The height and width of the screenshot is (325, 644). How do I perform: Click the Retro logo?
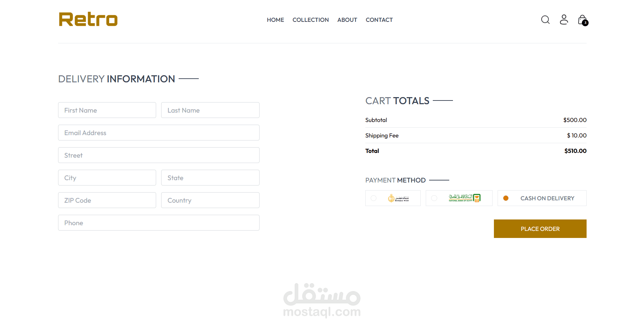point(88,19)
